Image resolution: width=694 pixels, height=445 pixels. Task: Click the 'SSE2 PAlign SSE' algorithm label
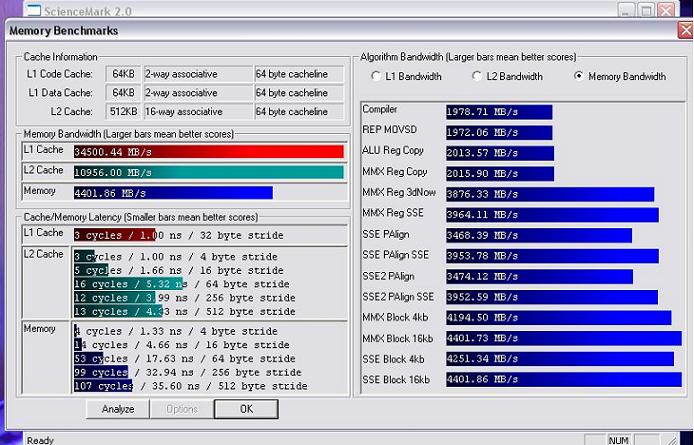click(x=398, y=297)
